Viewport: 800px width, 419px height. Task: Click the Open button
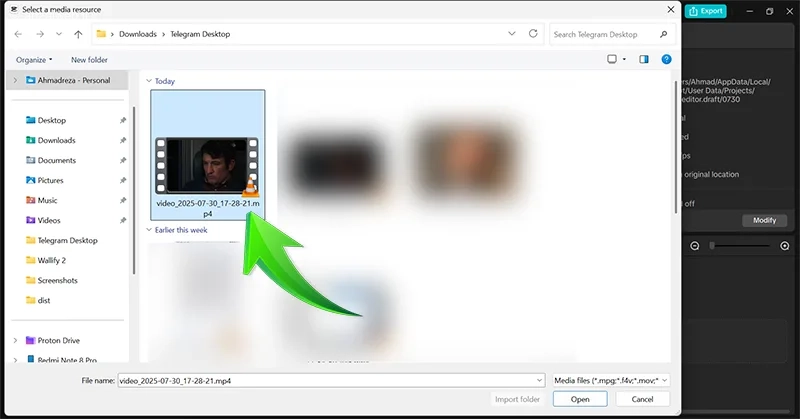coord(580,399)
